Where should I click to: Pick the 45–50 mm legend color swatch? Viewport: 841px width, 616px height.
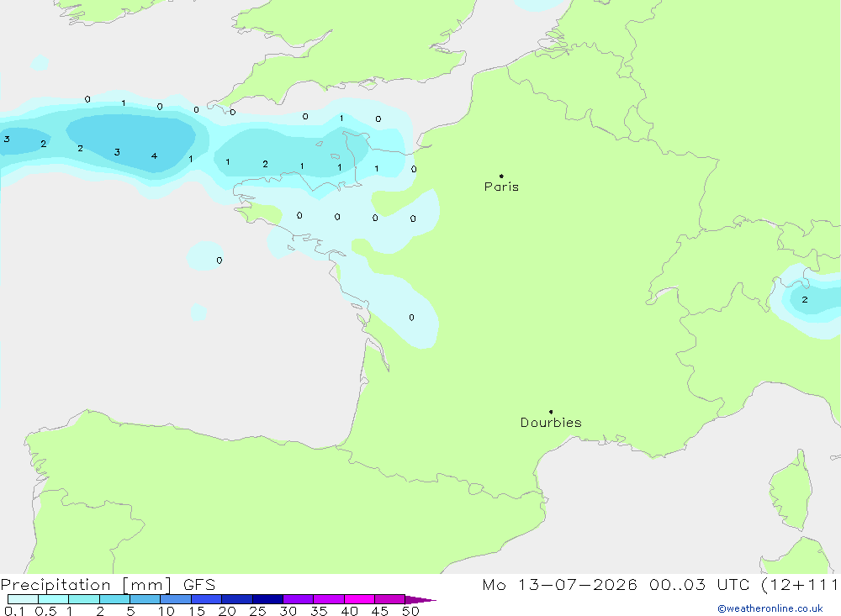390,599
